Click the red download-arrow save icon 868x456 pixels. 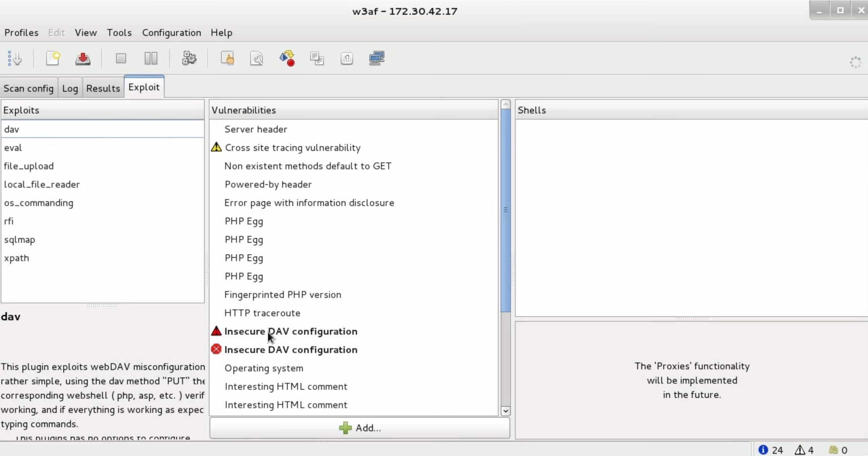click(83, 58)
